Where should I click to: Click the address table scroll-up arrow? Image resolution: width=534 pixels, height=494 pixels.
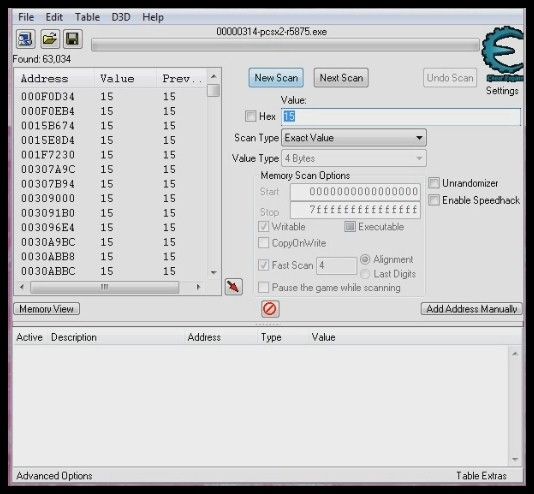click(x=515, y=354)
